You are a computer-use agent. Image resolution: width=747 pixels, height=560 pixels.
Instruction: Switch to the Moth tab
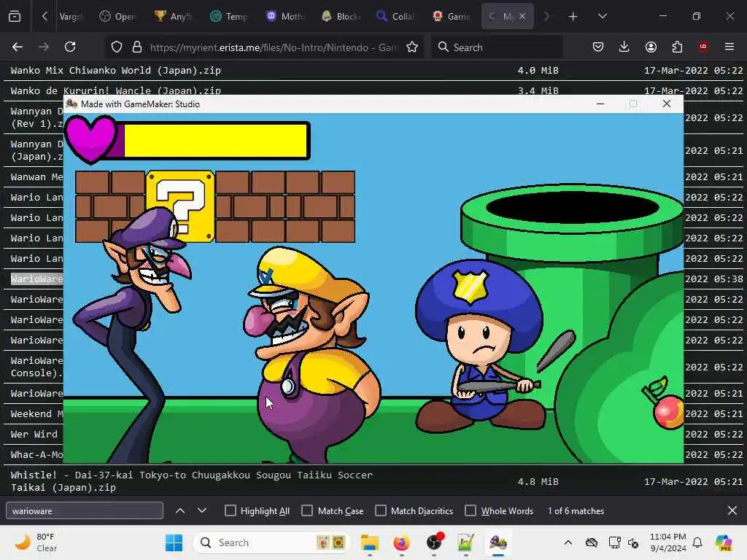point(285,16)
